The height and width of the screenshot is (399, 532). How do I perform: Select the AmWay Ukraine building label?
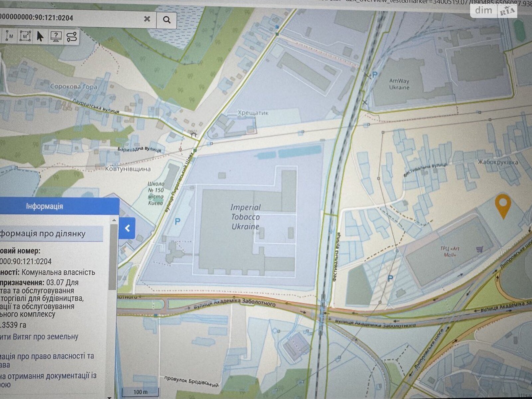(399, 84)
